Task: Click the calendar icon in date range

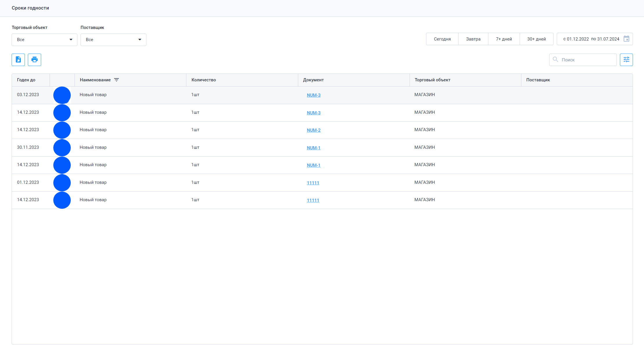Action: click(x=626, y=39)
